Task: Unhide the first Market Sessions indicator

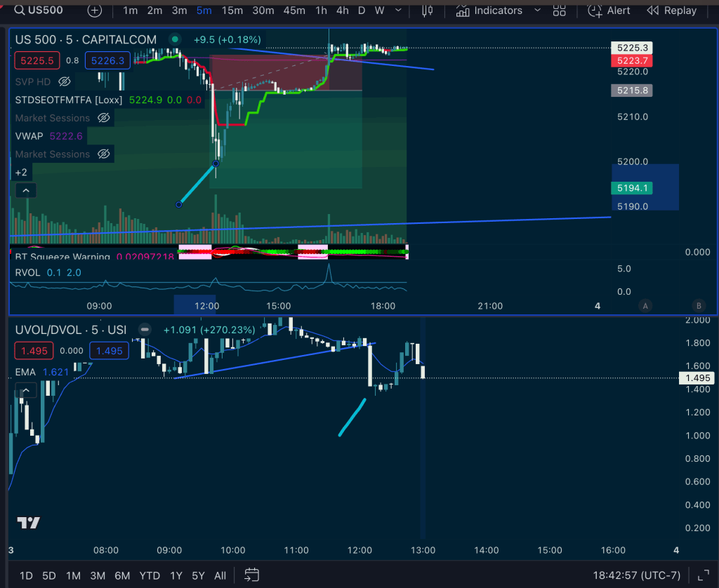Action: [103, 118]
